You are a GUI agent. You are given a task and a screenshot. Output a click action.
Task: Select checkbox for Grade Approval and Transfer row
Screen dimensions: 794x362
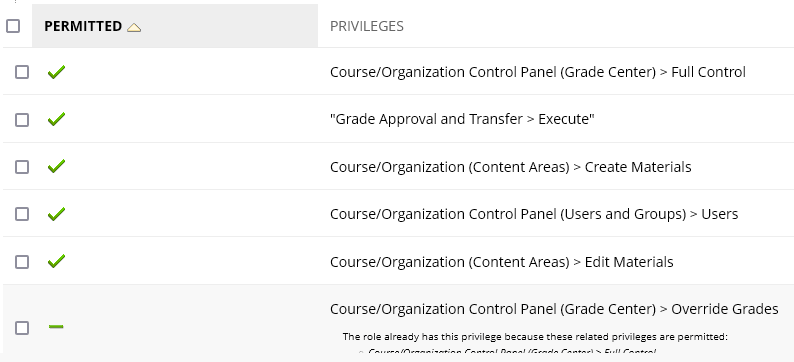[x=22, y=120]
